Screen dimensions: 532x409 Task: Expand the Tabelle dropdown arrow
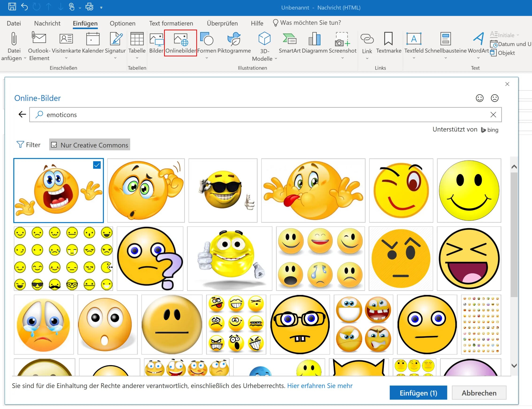[137, 58]
